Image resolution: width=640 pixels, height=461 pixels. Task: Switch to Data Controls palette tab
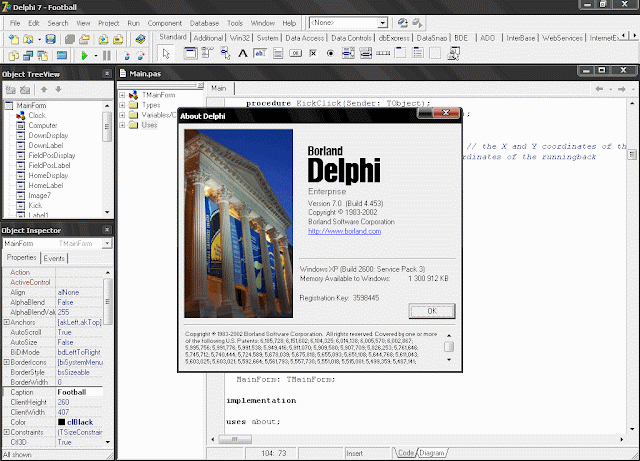[351, 38]
